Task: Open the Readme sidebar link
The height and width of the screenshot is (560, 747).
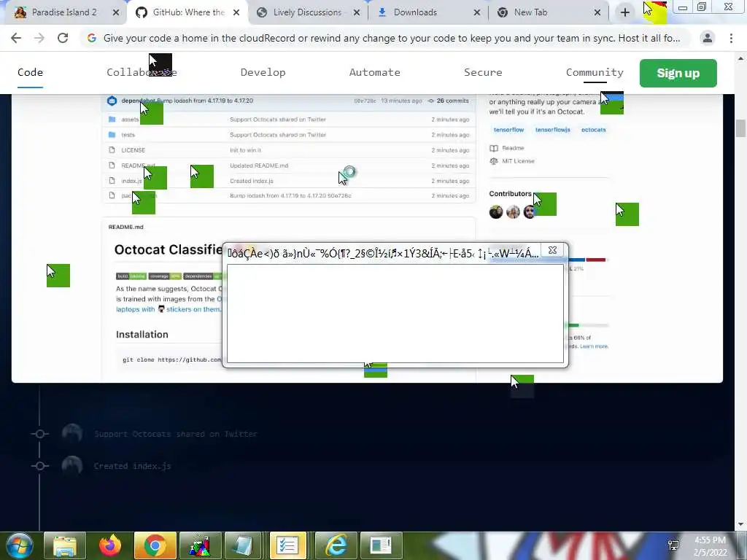Action: tap(508, 148)
